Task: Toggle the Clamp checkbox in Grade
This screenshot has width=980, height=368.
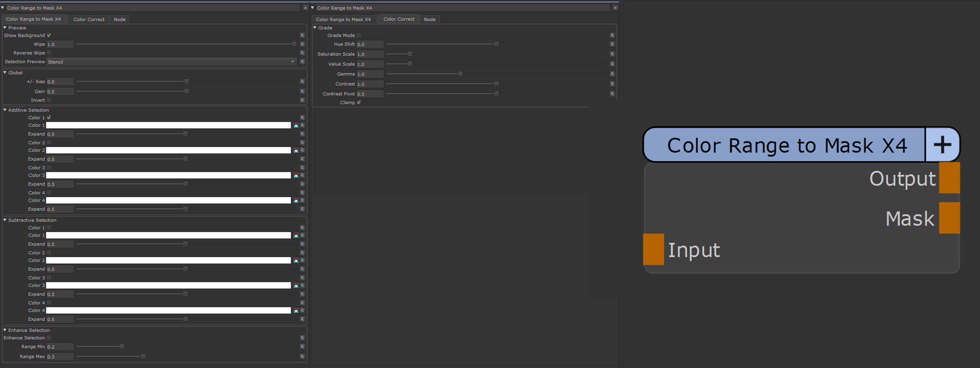Action: [359, 103]
